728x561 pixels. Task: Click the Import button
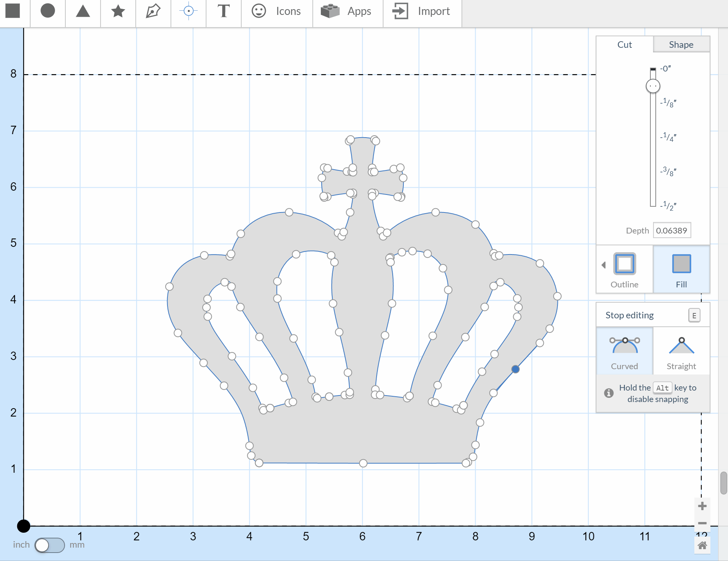pos(422,11)
